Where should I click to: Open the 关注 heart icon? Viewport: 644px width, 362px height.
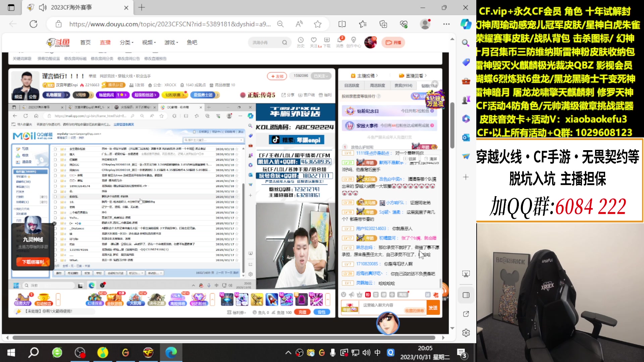pyautogui.click(x=314, y=42)
